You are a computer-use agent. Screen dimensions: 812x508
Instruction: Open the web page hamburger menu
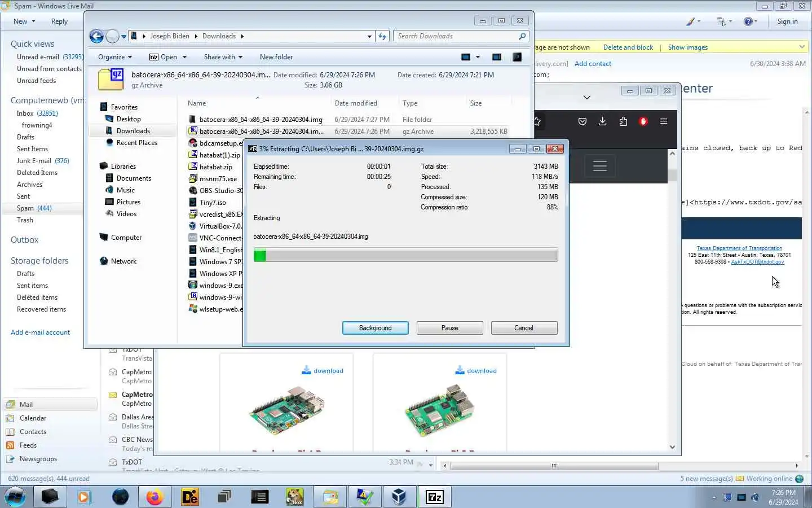600,166
